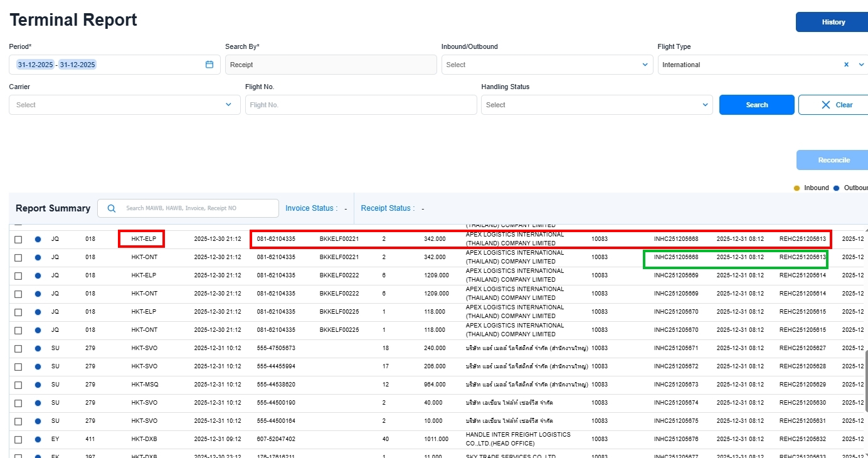Open the Carrier dropdown
The height and width of the screenshot is (458, 868).
[x=228, y=105]
